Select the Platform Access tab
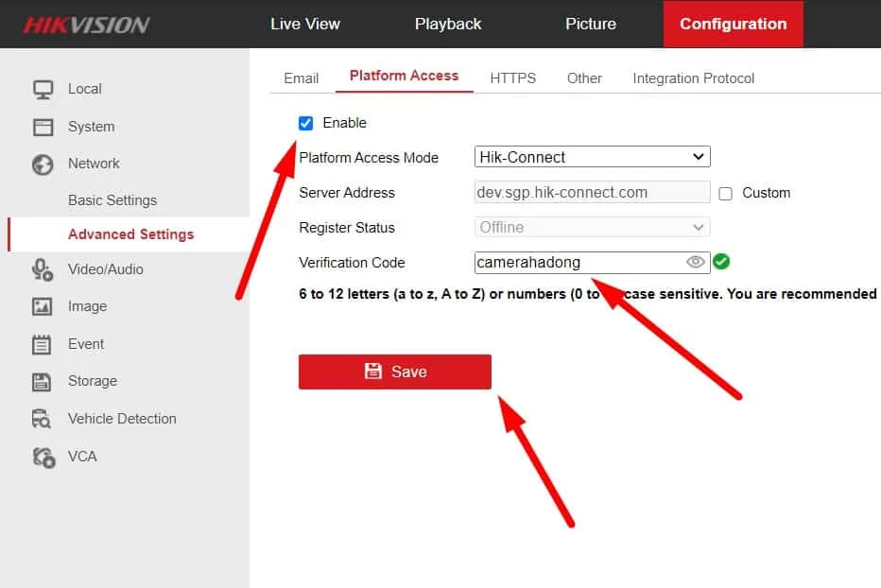 [x=404, y=76]
